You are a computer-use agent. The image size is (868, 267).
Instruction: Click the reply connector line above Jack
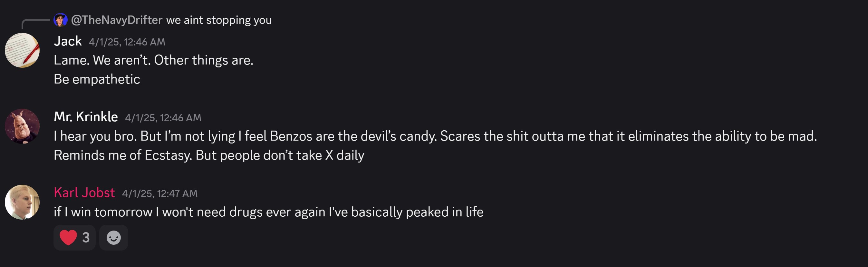tap(36, 24)
